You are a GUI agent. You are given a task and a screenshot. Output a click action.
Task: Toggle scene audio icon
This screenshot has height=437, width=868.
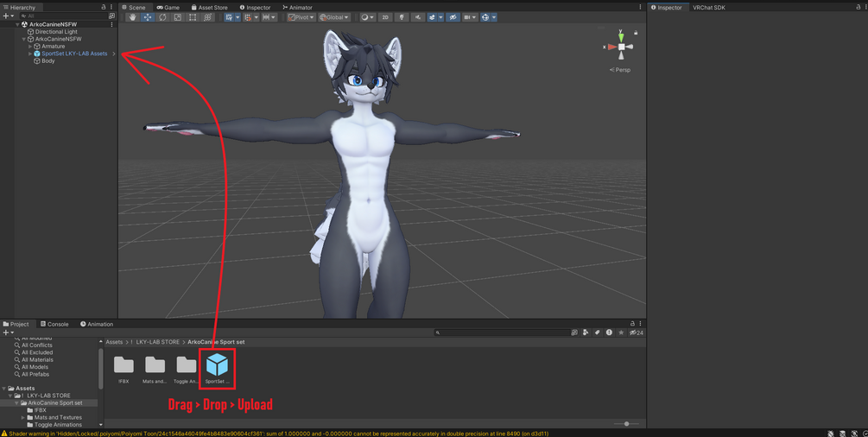(418, 17)
